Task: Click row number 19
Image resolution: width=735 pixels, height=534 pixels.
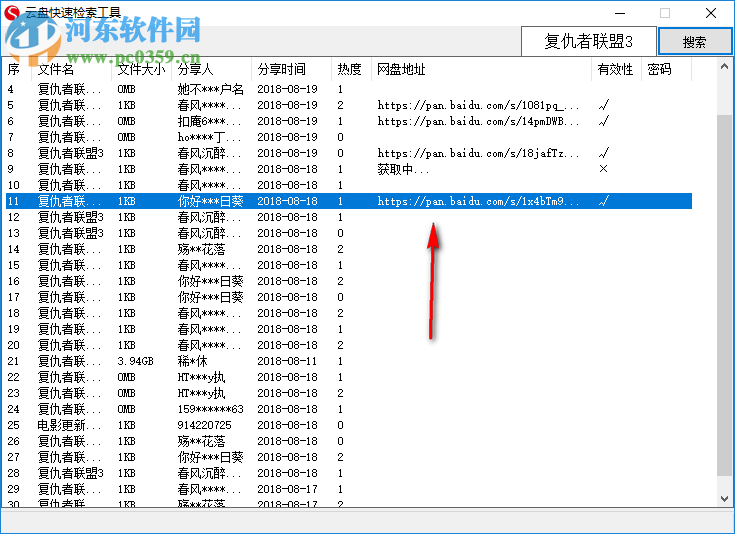Action: [14, 329]
